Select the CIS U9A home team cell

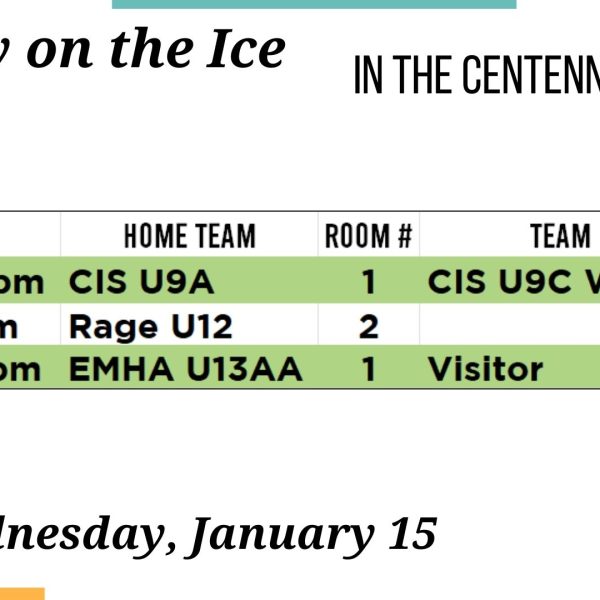click(189, 281)
